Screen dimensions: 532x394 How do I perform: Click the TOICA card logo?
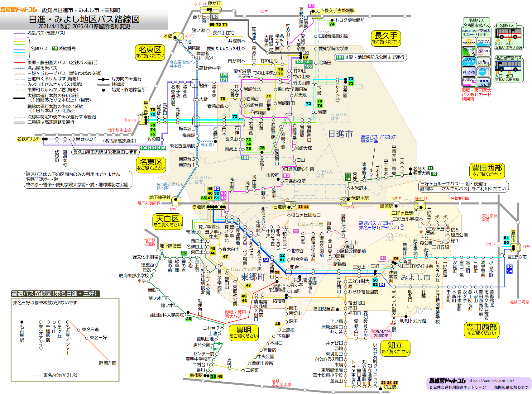pyautogui.click(x=483, y=42)
